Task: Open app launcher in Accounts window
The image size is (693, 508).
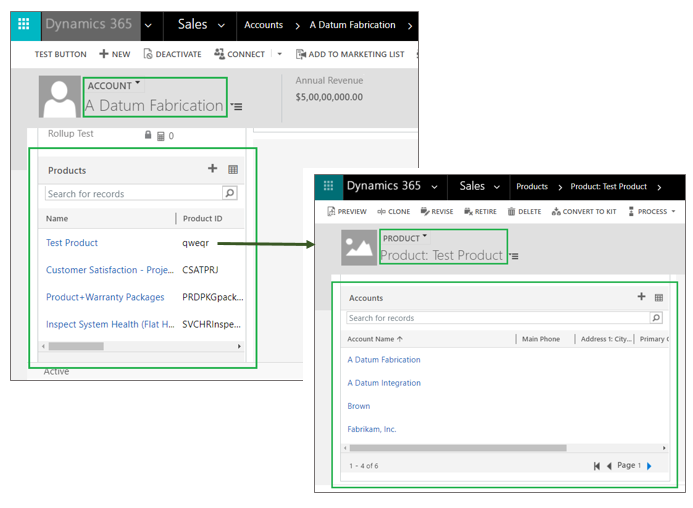Action: click(23, 24)
